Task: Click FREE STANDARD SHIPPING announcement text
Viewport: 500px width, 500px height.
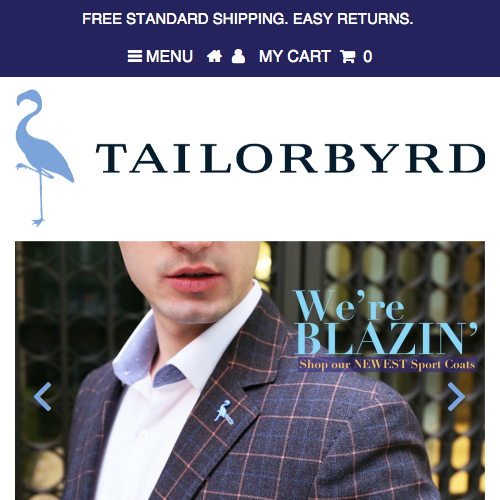Action: (x=185, y=19)
